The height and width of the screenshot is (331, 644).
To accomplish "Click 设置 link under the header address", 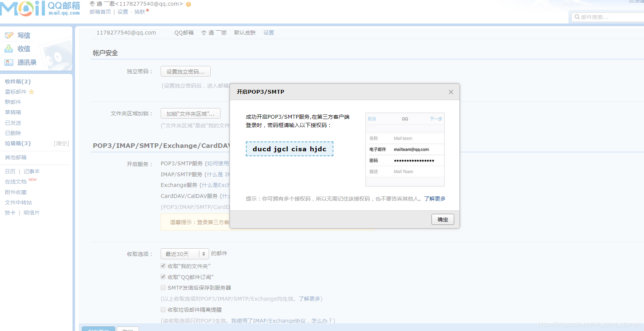I will pos(123,12).
